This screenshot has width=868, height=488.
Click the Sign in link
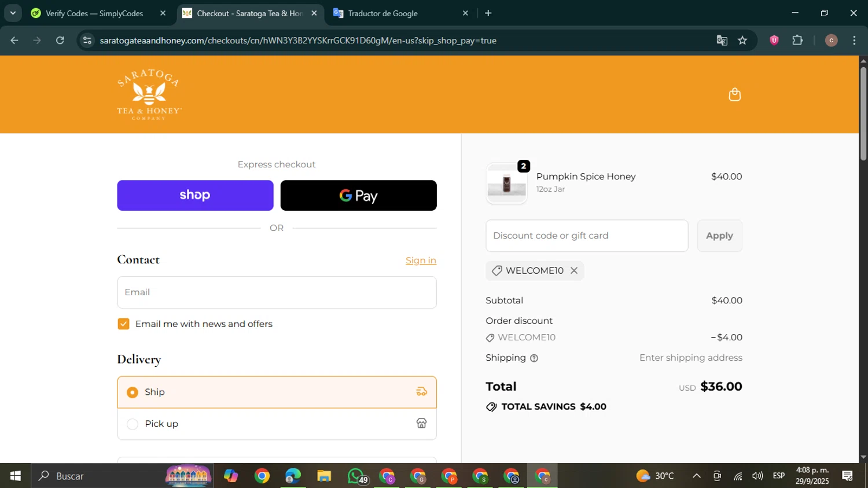coord(421,260)
